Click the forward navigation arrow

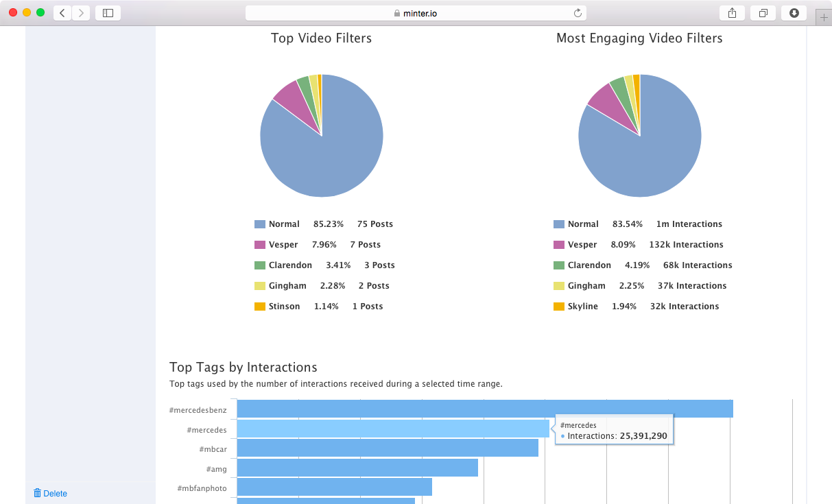tap(81, 12)
